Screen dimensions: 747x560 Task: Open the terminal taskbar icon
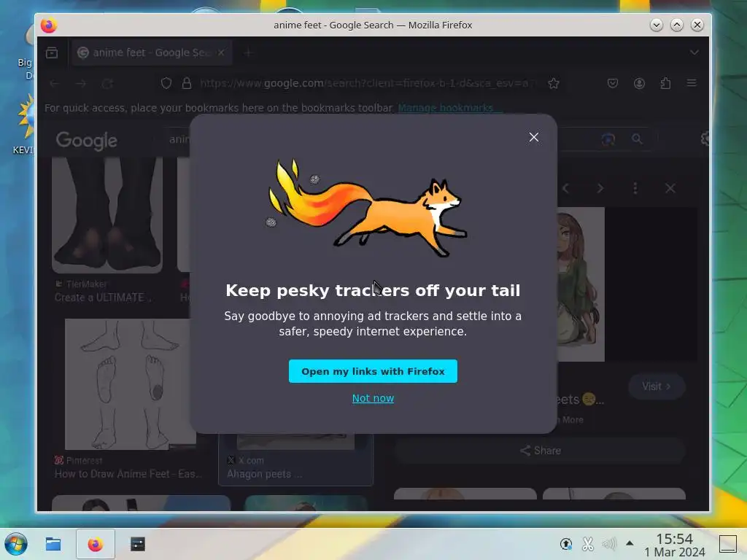(138, 544)
